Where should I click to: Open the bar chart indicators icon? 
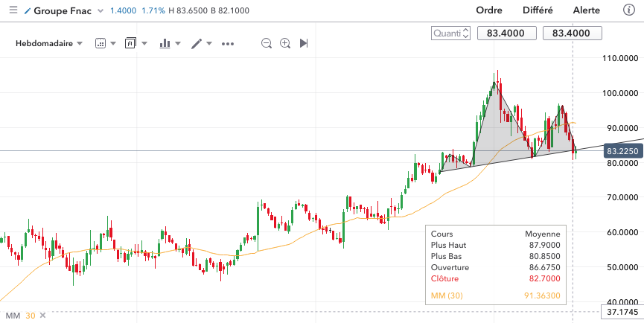tap(165, 43)
